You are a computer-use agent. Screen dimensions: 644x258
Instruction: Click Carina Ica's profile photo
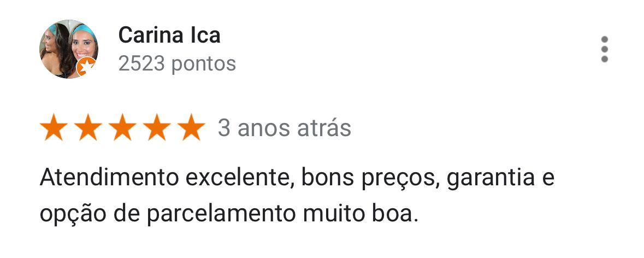[x=69, y=49]
